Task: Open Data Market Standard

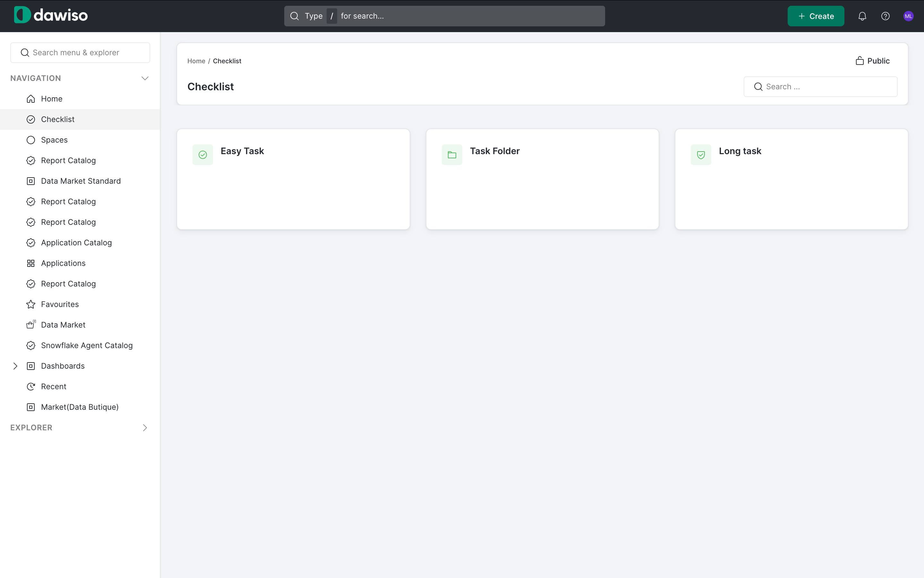Action: click(80, 181)
